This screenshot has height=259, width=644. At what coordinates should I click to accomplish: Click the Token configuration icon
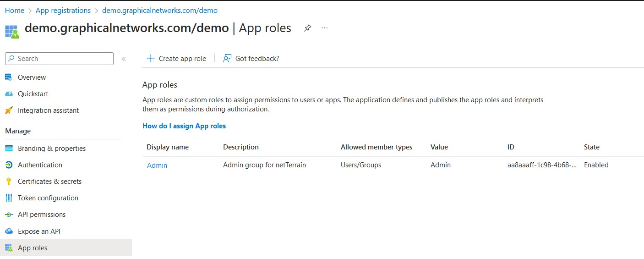click(9, 198)
